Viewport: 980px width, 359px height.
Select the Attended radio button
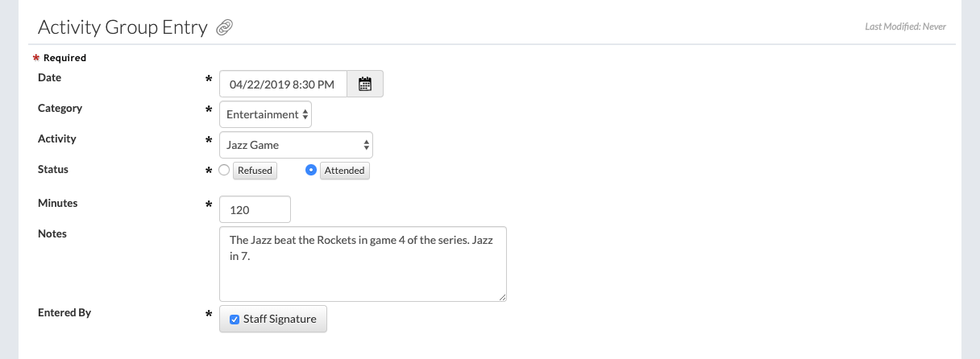pos(311,170)
